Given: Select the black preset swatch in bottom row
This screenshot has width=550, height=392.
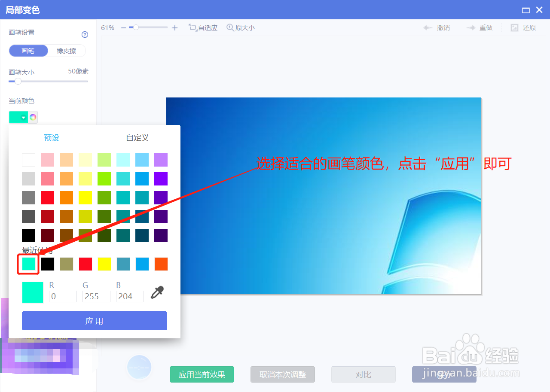Looking at the screenshot, I should [29, 235].
